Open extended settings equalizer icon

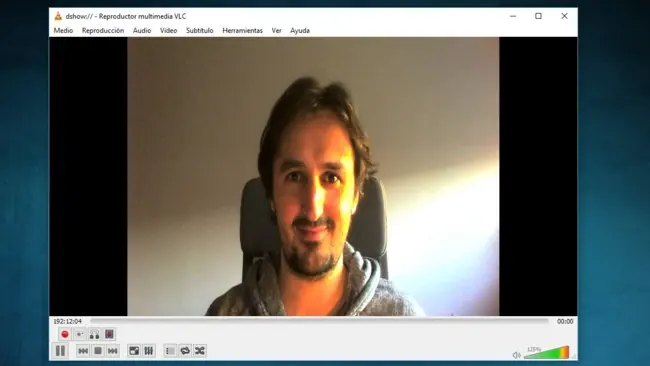(x=149, y=351)
